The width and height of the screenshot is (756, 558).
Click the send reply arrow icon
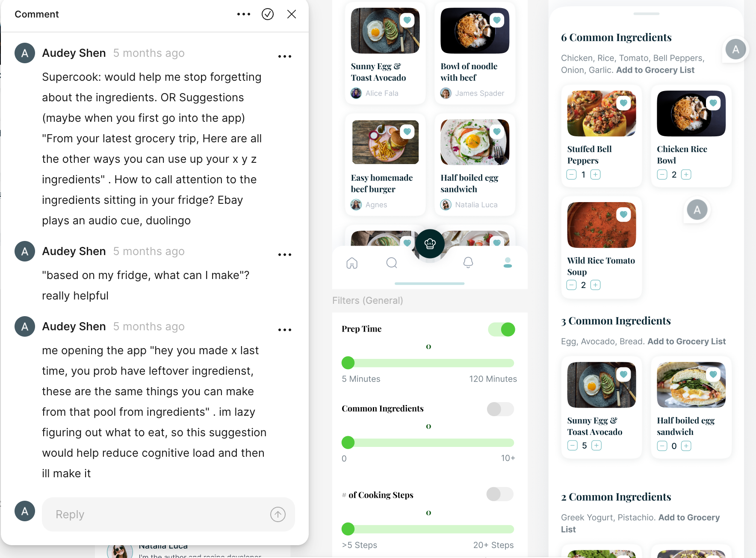coord(278,514)
